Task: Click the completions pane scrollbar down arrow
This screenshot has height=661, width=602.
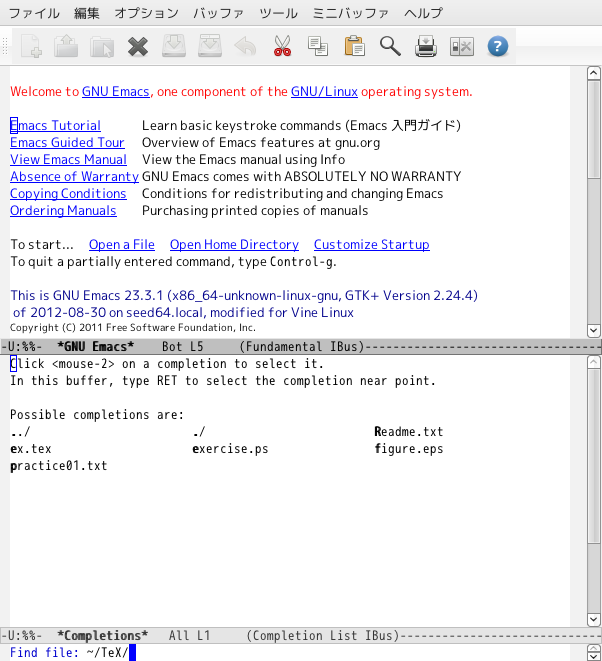Action: (x=594, y=619)
